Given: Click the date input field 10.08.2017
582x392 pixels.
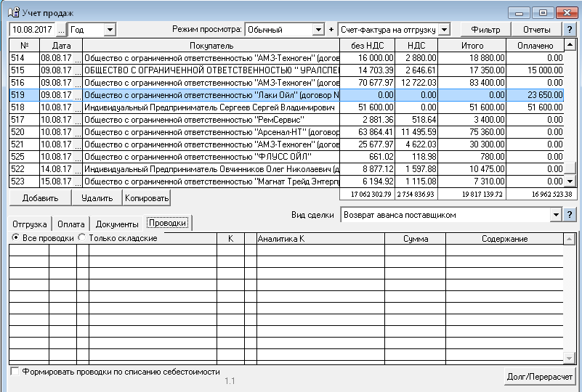Looking at the screenshot, I should pyautogui.click(x=32, y=30).
